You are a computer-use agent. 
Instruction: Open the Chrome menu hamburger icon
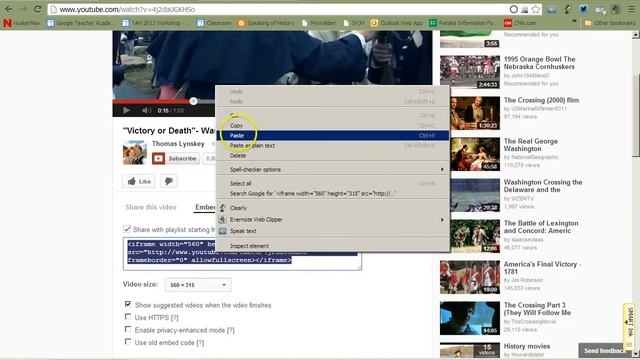tap(632, 9)
